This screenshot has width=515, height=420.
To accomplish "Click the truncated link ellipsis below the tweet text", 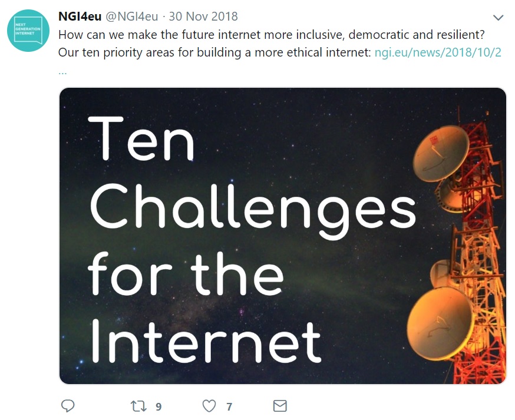I will click(62, 71).
